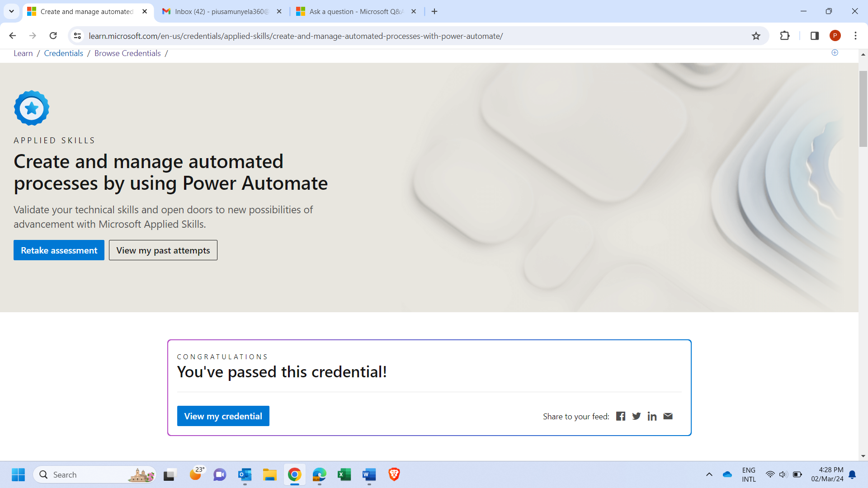Open the battery status tray icon
This screenshot has width=868, height=488.
click(797, 474)
